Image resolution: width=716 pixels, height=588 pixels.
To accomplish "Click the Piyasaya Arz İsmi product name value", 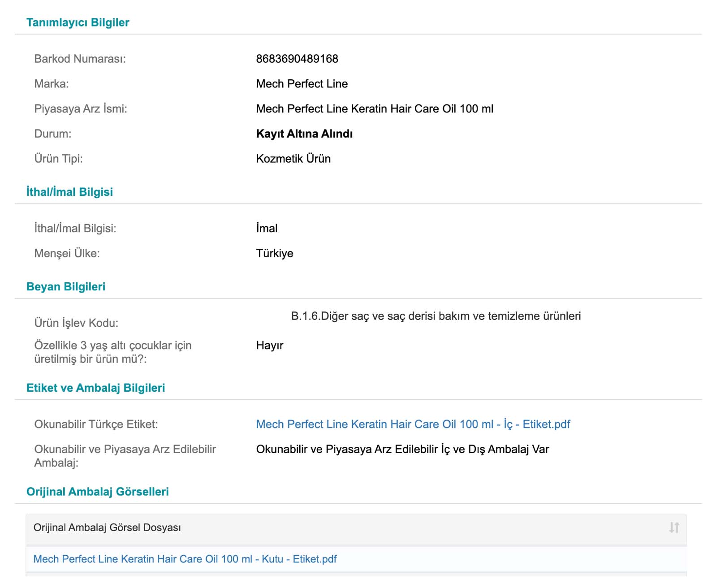I will tap(374, 109).
